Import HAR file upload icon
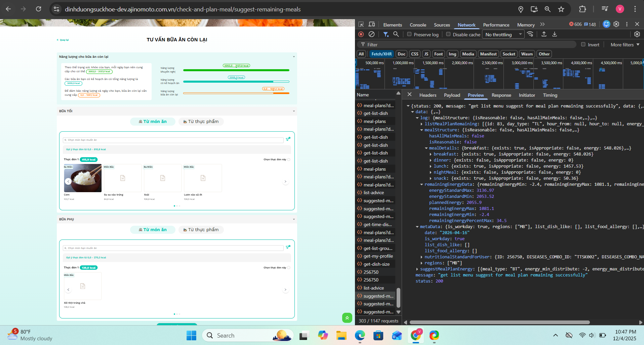The image size is (644, 345). tap(544, 34)
